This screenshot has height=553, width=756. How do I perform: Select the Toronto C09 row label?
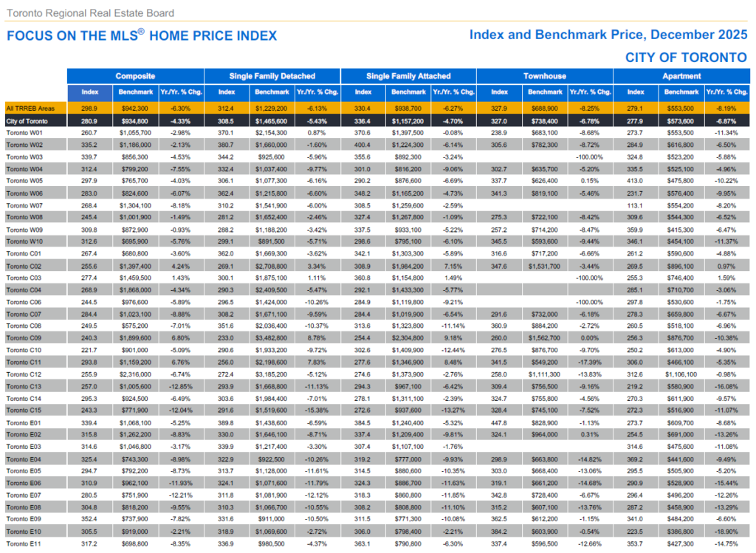[x=24, y=339]
